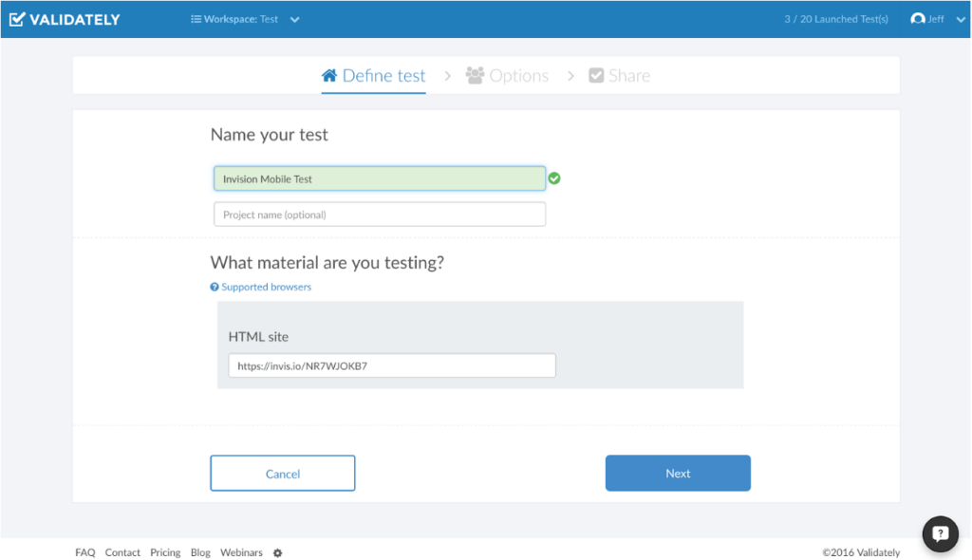Screen dimensions: 972x560
Task: Click the HTML site URL field
Action: click(x=392, y=365)
